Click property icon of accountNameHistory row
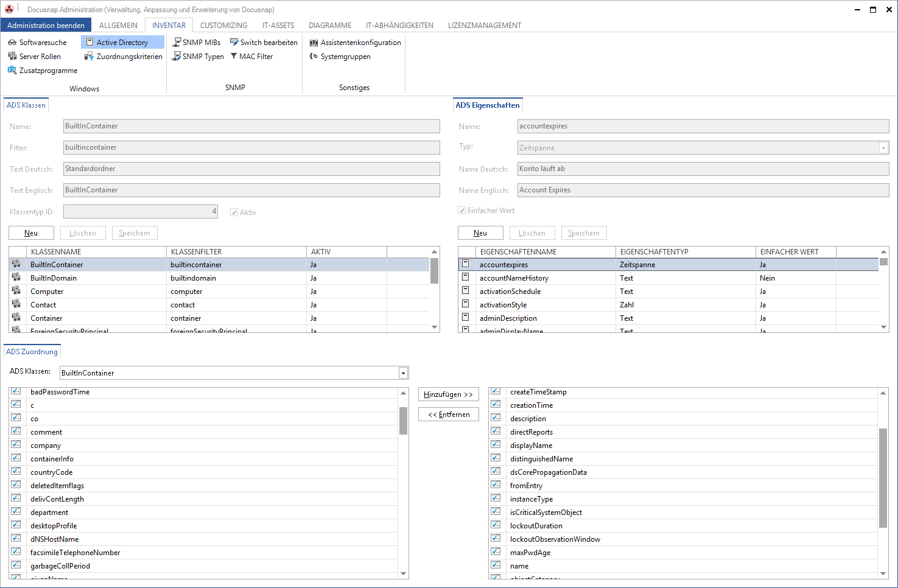898x588 pixels. pyautogui.click(x=466, y=277)
